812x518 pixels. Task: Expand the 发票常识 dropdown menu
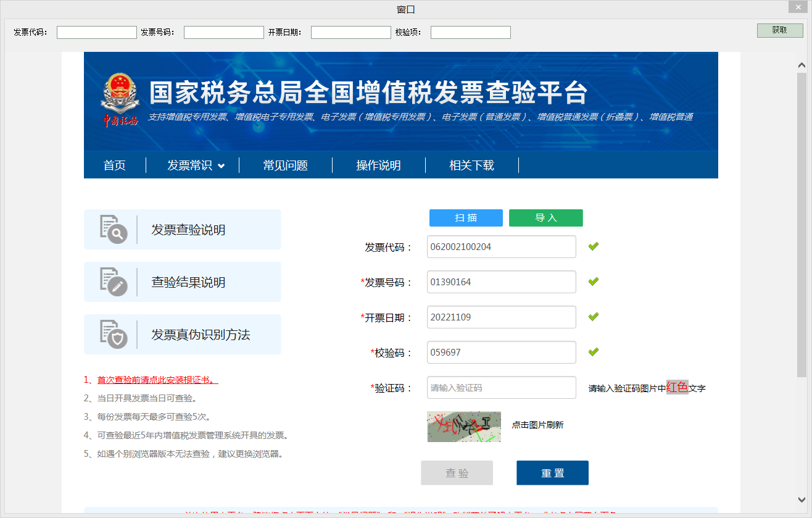196,165
